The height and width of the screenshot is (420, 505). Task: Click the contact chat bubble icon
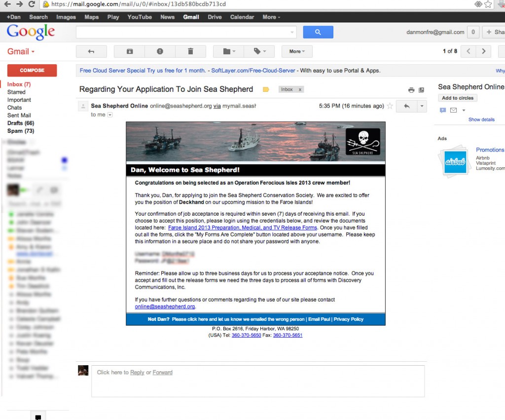[443, 110]
